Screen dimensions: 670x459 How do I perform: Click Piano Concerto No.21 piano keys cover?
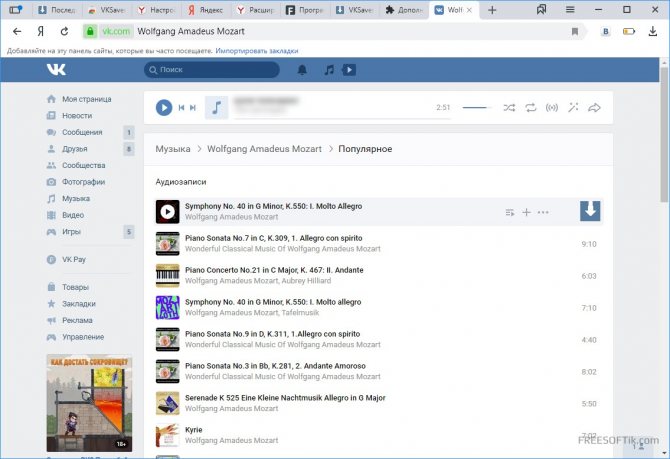click(x=168, y=276)
